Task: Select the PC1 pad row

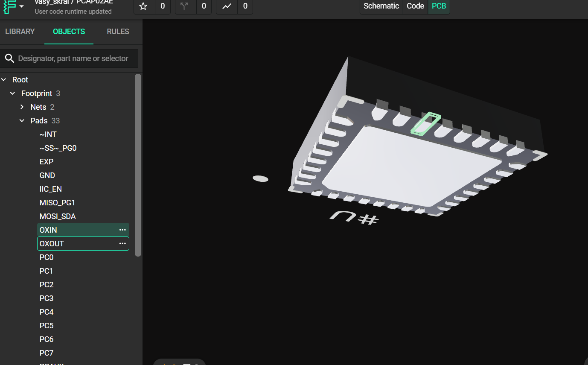Action: click(x=83, y=271)
